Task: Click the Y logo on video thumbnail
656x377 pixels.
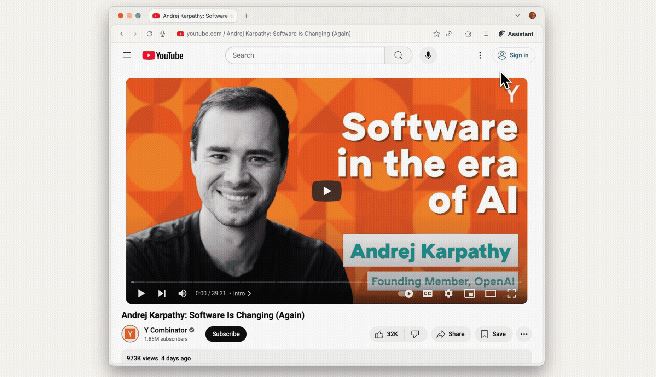Action: coord(512,94)
